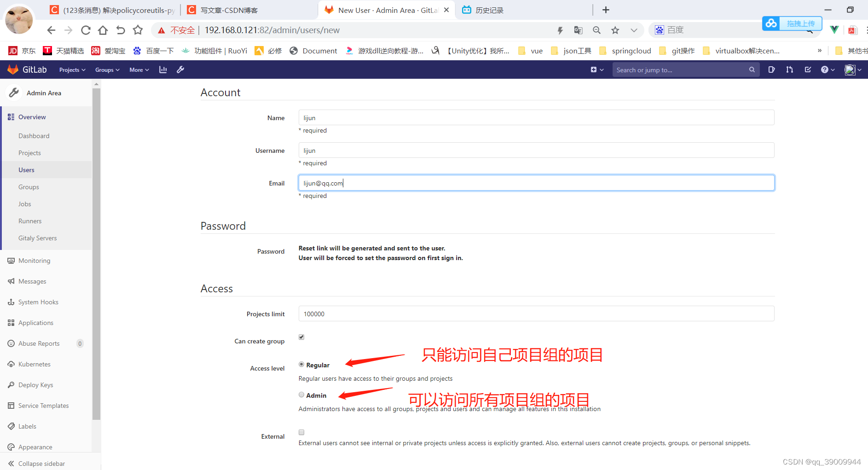Click the user profile avatar in browser
This screenshot has width=868, height=470.
click(x=19, y=20)
